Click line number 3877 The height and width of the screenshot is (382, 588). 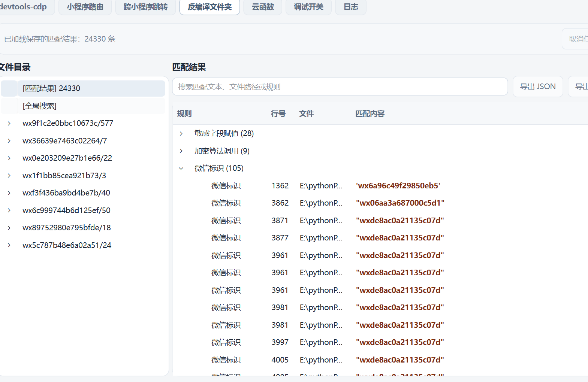(280, 238)
